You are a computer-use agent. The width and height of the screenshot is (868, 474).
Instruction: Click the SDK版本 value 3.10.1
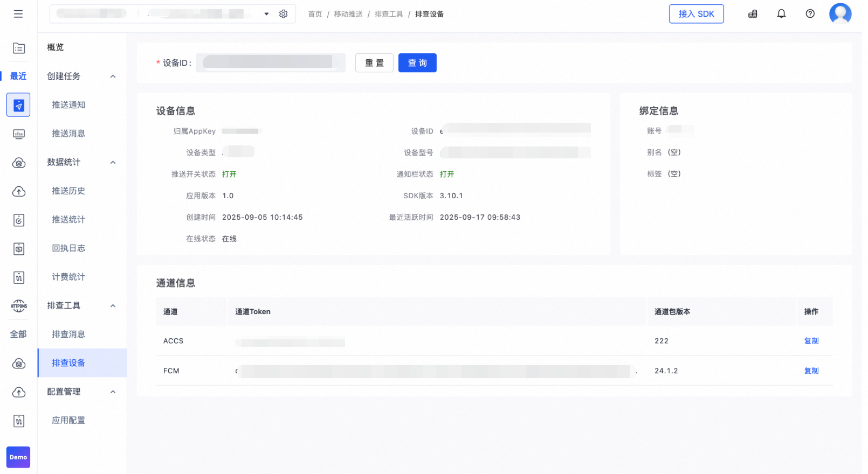[x=451, y=196]
